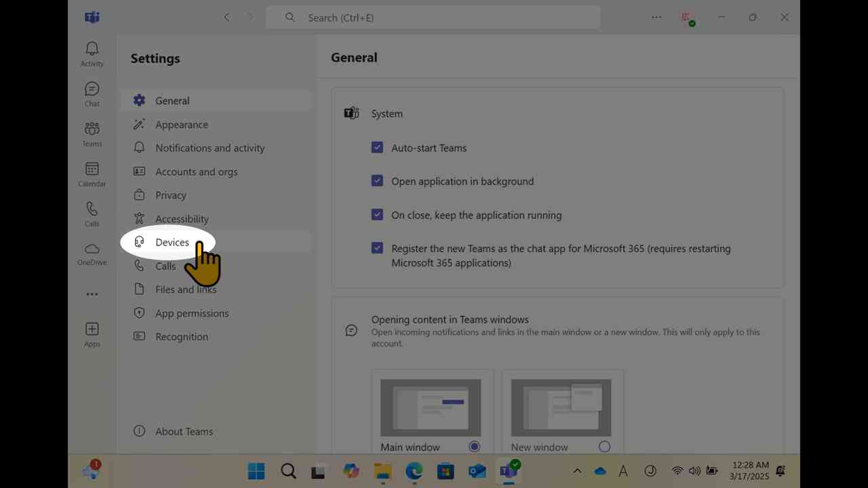Open Accounts and orgs settings
Screen dimensions: 868x488
[216, 171]
